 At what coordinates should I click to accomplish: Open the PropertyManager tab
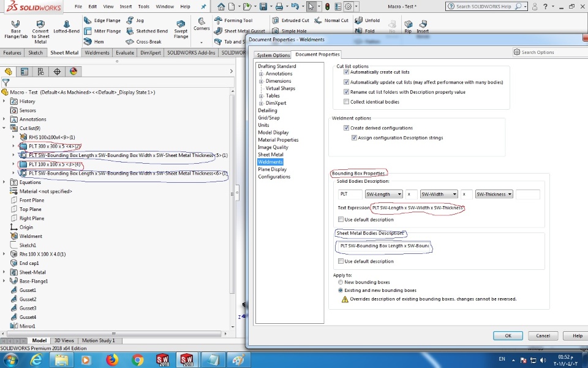24,71
